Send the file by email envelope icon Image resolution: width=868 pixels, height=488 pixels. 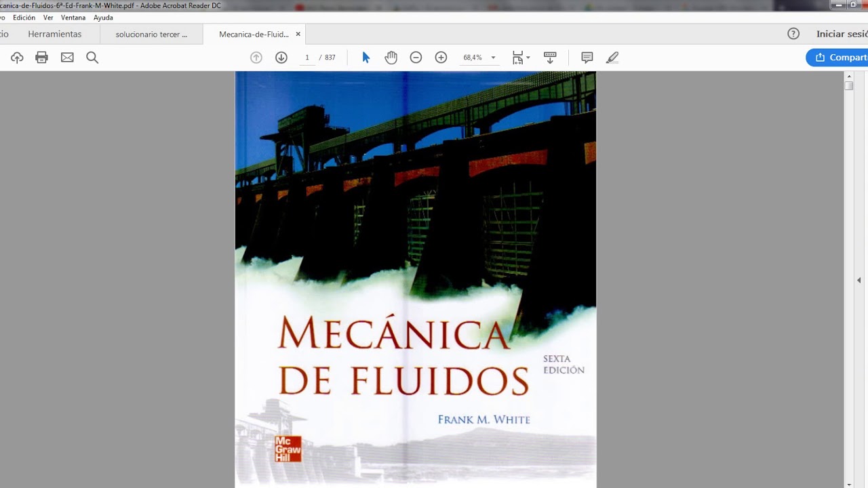(x=67, y=58)
